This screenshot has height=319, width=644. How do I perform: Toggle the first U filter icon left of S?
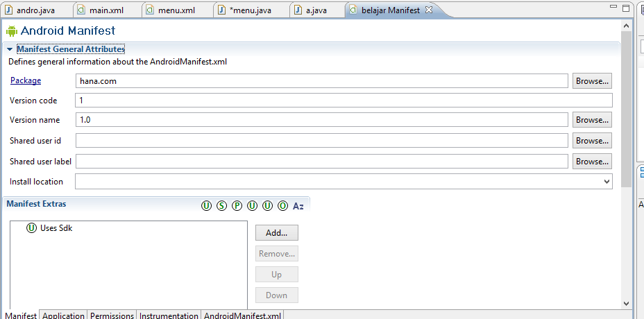206,206
